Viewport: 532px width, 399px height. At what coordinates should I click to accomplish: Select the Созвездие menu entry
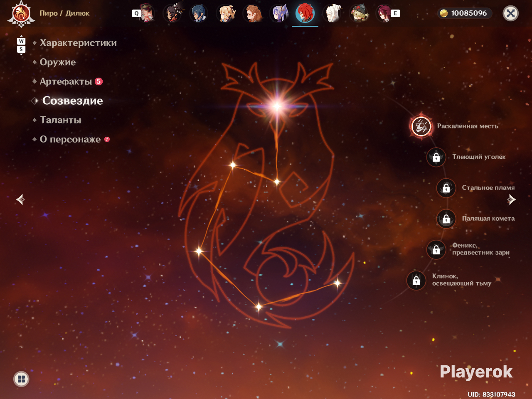[x=73, y=101]
